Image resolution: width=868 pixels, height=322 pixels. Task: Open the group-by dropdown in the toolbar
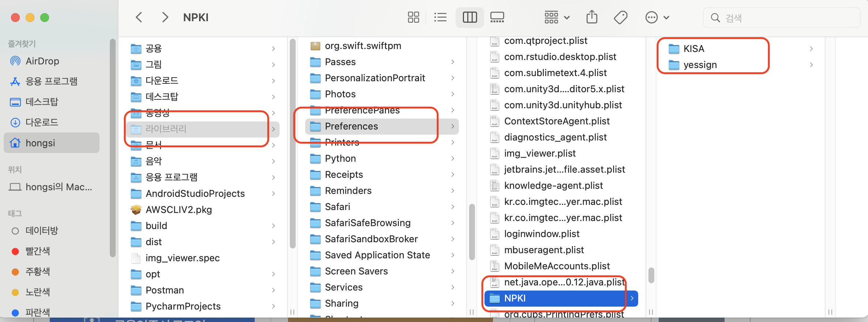pos(557,17)
